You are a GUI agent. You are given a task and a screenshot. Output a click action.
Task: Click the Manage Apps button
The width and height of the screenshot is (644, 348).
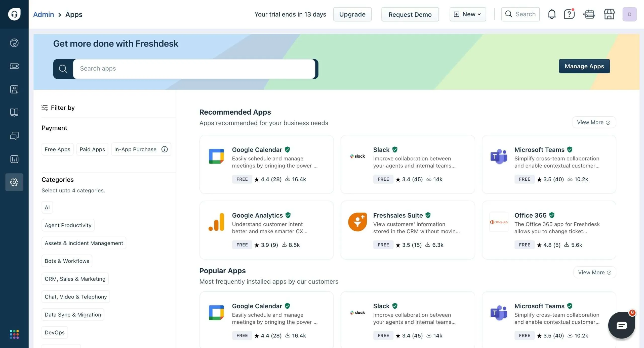(584, 66)
